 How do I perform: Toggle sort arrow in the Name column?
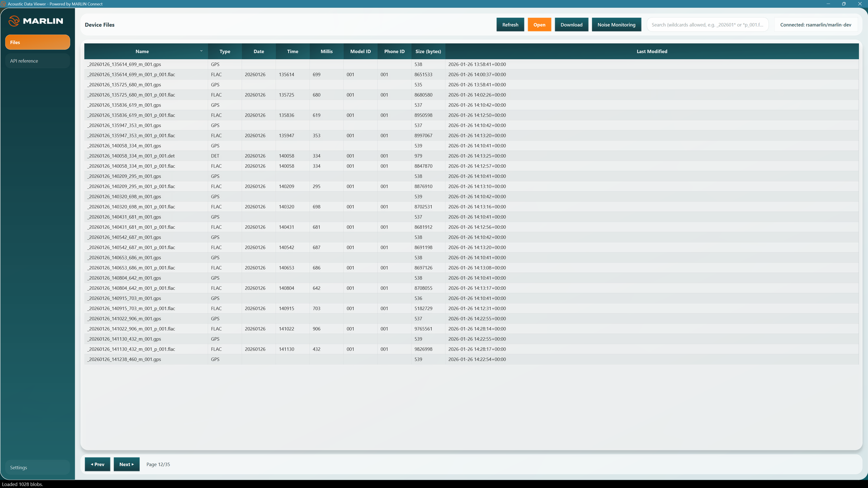(201, 51)
